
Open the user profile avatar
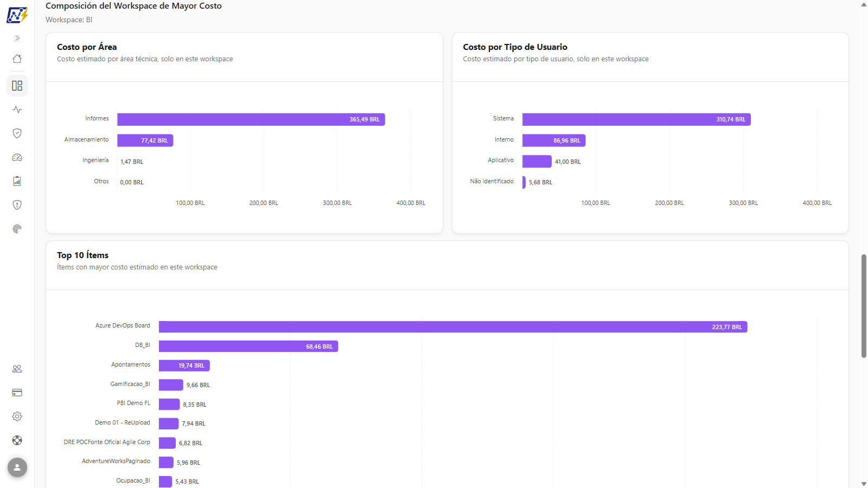17,467
